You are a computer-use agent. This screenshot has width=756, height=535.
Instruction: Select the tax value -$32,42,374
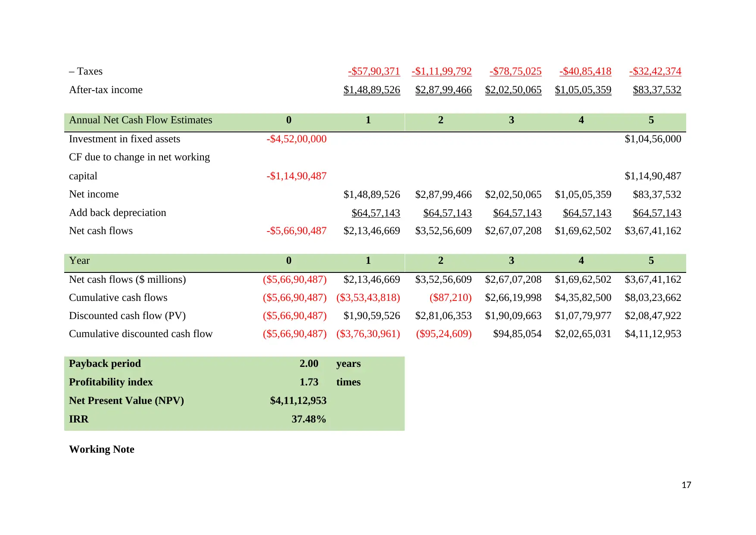[x=655, y=71]
